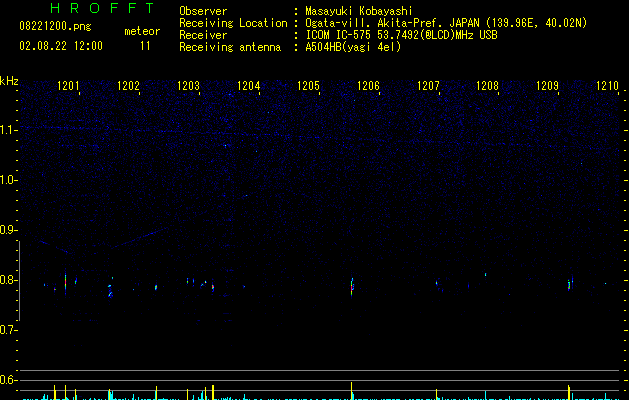Viewport: 629px width, 400px height.
Task: Click the 1201 time marker
Action: pos(68,85)
